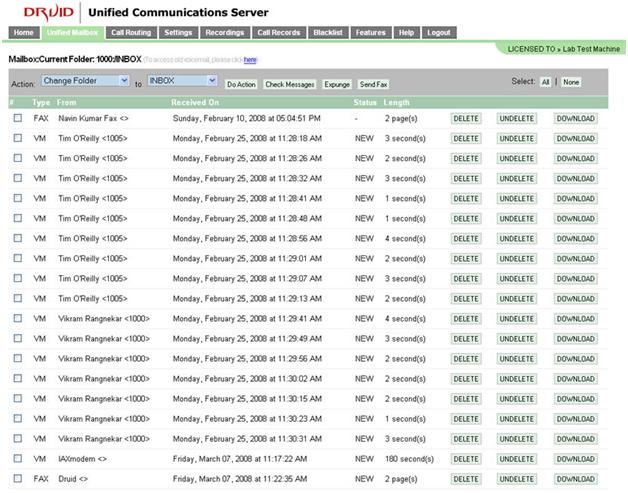The height and width of the screenshot is (493, 628).
Task: Go to the Blacklist tab
Action: coord(327,33)
